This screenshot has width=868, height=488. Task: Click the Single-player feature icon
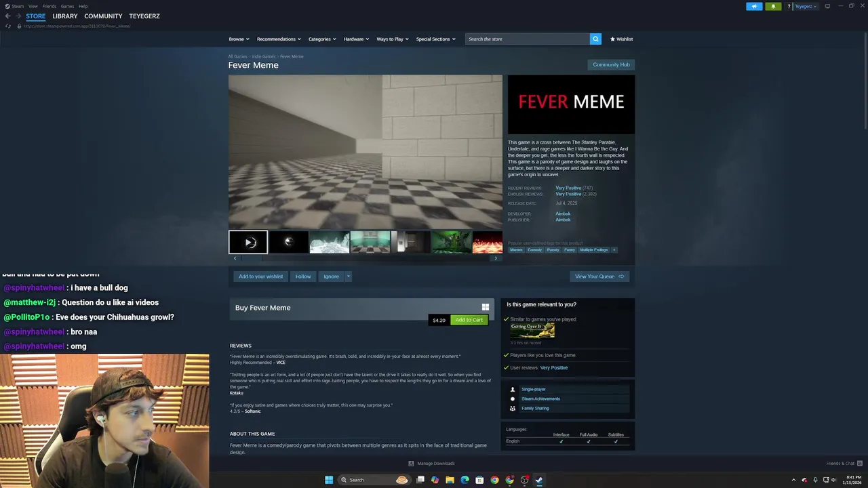pyautogui.click(x=513, y=389)
